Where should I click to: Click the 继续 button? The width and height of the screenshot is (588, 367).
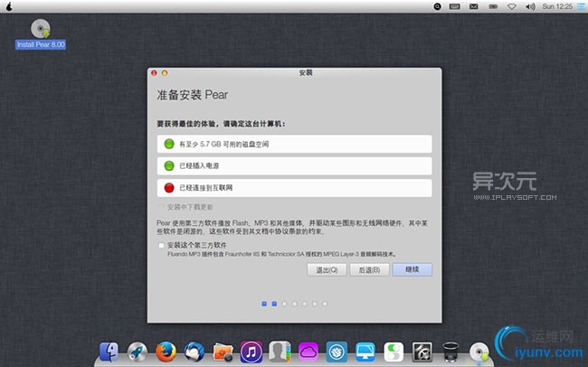click(x=413, y=269)
